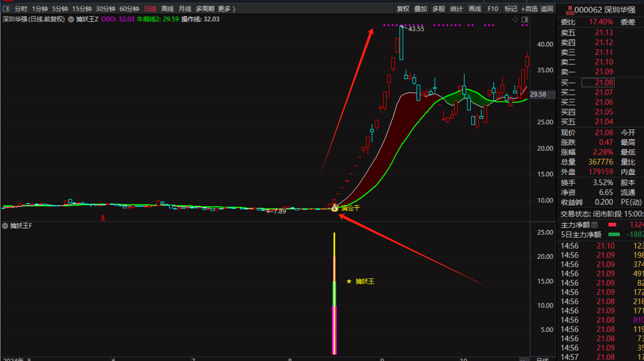Open the 更多 period options expander
644x361 pixels.
[226, 9]
